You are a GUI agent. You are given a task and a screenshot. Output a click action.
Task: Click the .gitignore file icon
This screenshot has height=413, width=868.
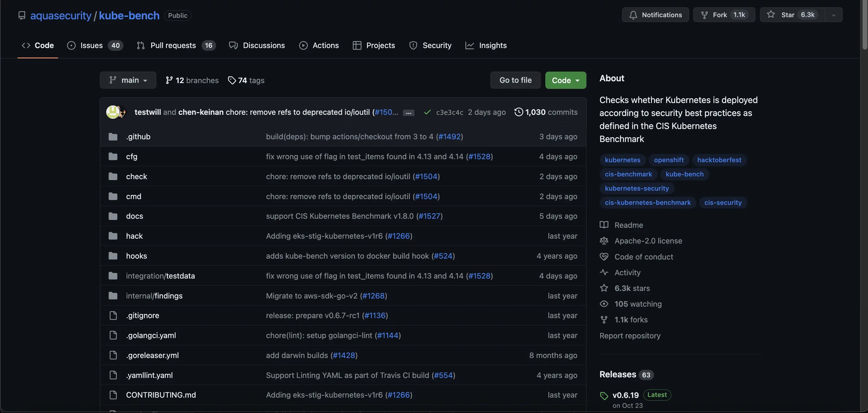(x=113, y=315)
